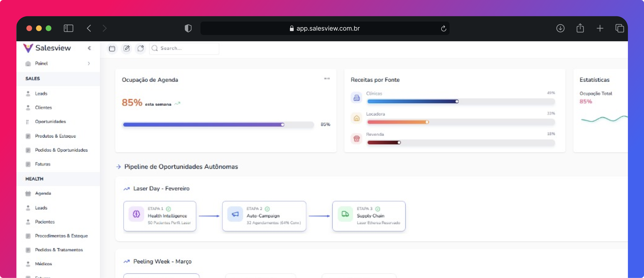Reload the page in the address bar
The height and width of the screenshot is (278, 644).
tap(443, 28)
